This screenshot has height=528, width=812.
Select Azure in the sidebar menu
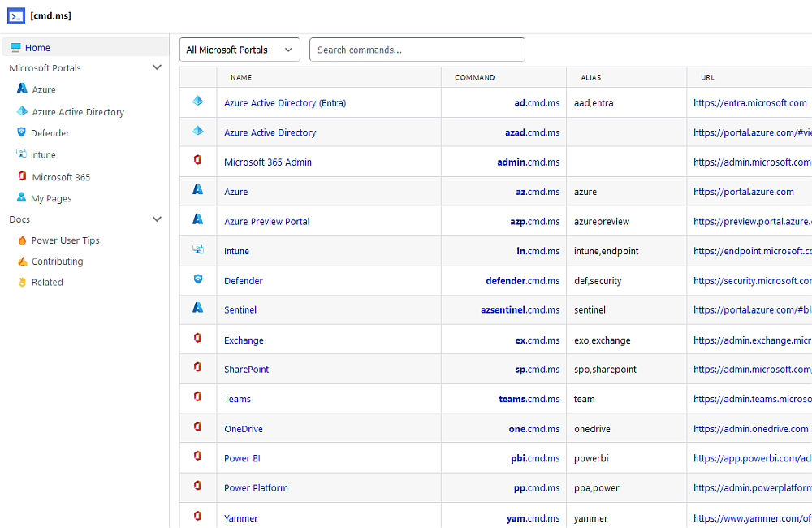pyautogui.click(x=44, y=89)
